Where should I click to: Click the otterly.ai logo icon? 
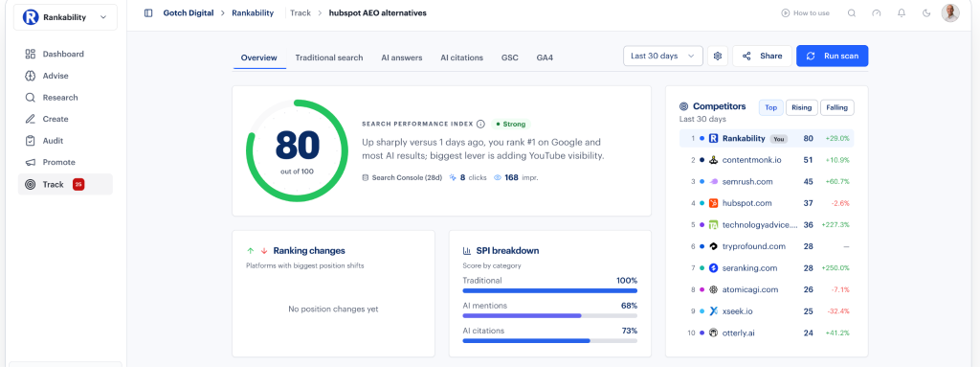tap(713, 333)
